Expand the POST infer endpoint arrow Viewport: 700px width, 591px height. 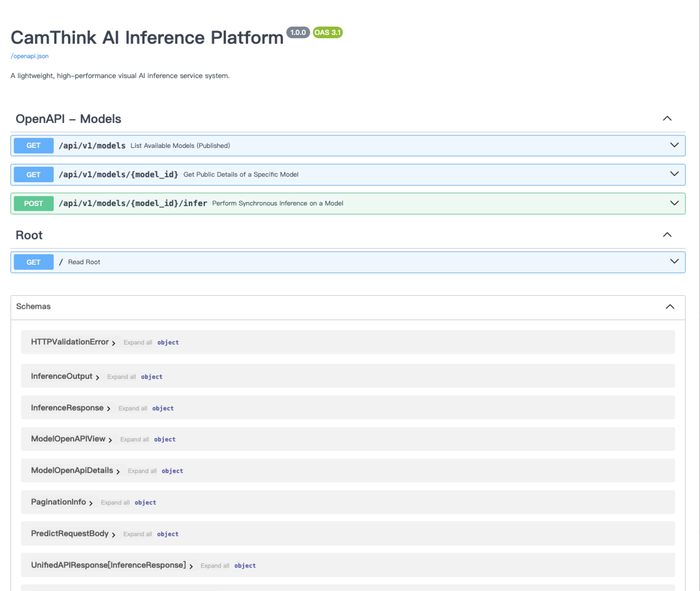tap(674, 203)
